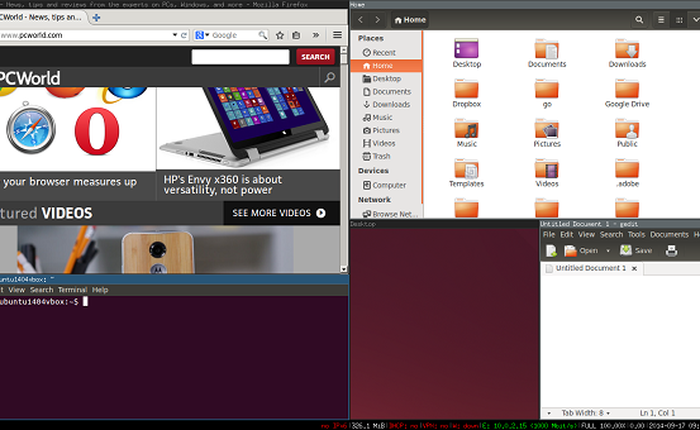
Task: Open the Files view options dropdown arrow
Action: (695, 20)
